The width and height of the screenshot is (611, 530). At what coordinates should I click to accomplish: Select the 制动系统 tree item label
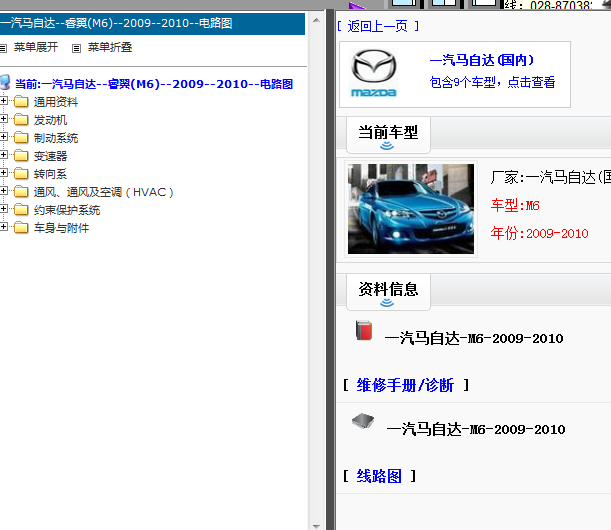pos(56,138)
